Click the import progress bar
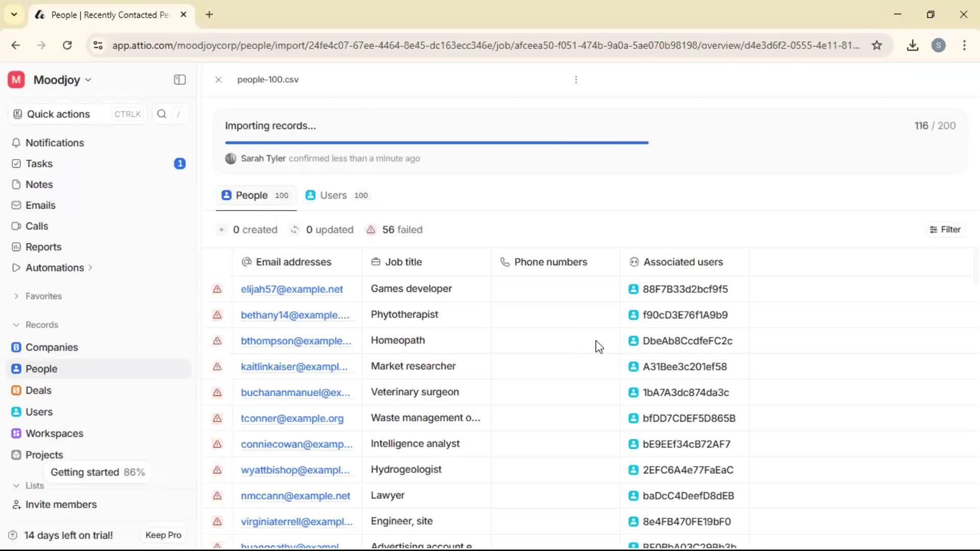The width and height of the screenshot is (980, 551). click(437, 142)
